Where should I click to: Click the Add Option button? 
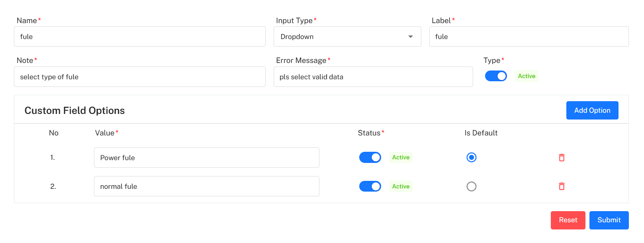pyautogui.click(x=592, y=110)
